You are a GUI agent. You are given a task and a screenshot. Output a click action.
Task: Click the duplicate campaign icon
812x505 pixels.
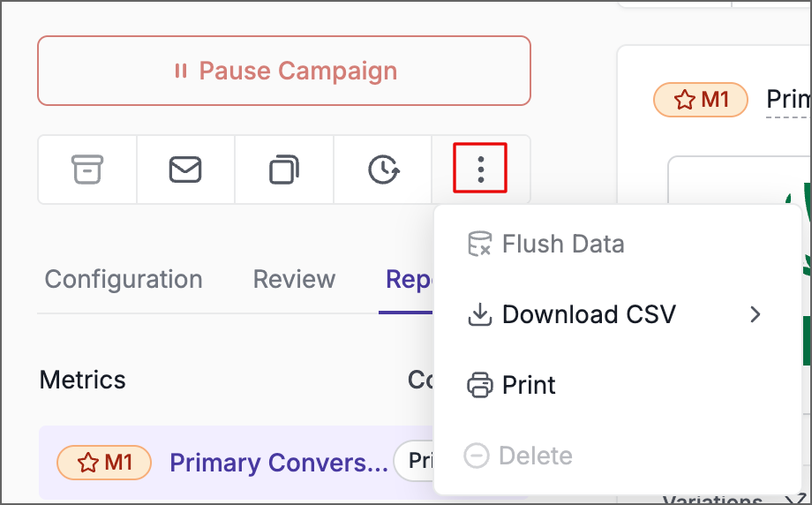click(x=284, y=170)
